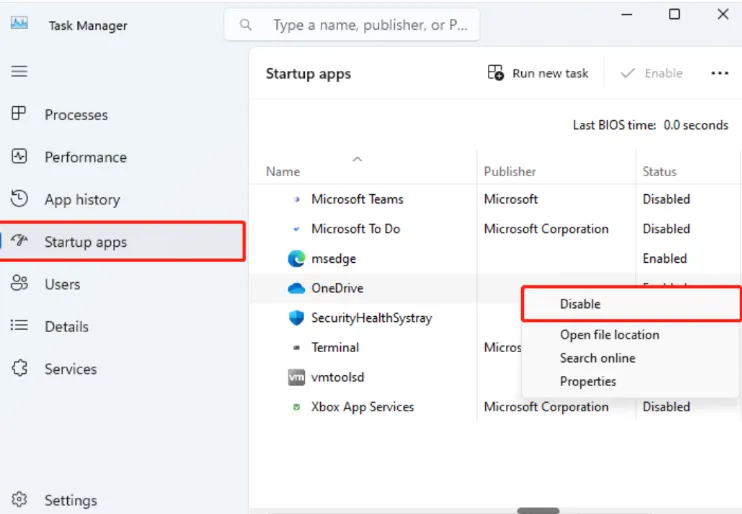The width and height of the screenshot is (742, 514).
Task: Click the Terminal app icon
Action: pyautogui.click(x=297, y=347)
